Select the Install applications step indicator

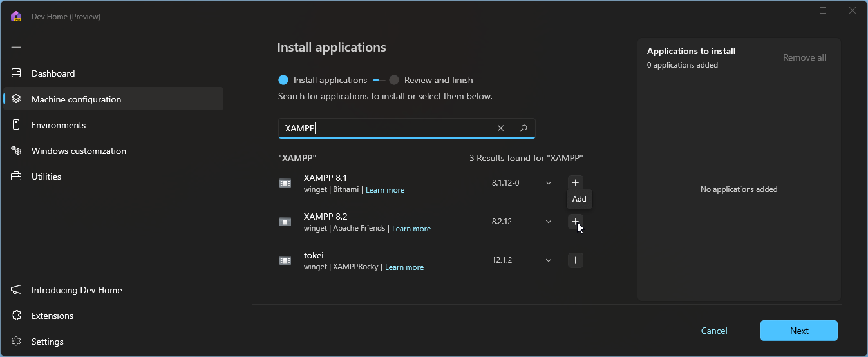tap(283, 80)
